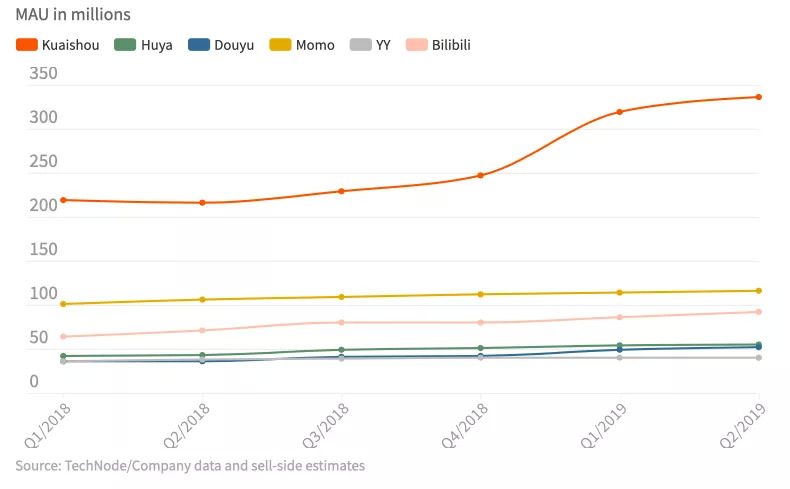
Task: Toggle the Bilibili series label in legend
Action: click(x=451, y=45)
